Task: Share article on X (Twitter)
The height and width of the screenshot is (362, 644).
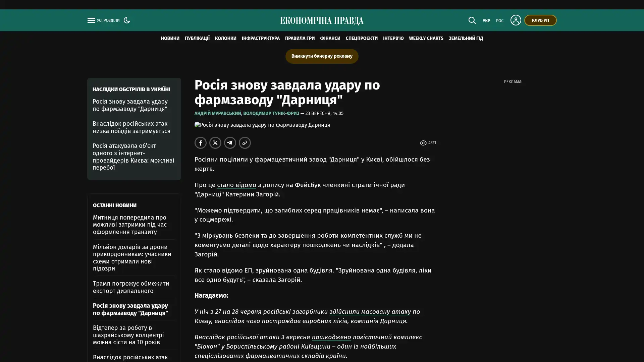Action: click(x=215, y=143)
